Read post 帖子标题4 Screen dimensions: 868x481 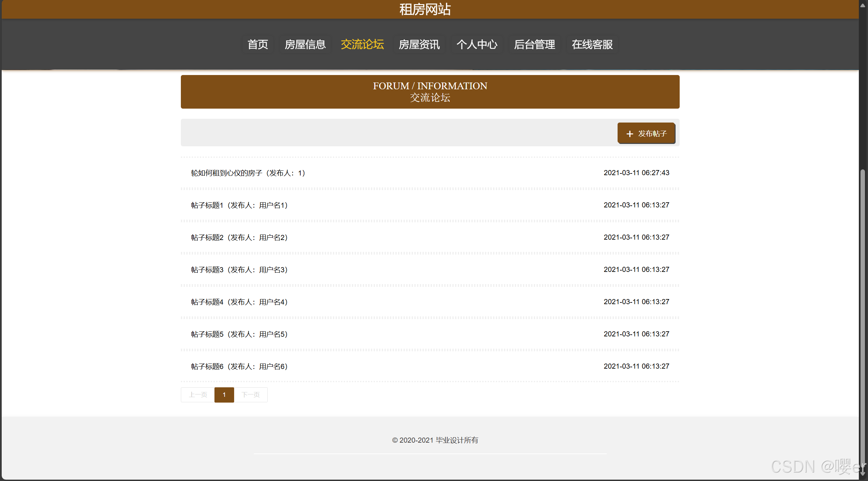click(239, 302)
